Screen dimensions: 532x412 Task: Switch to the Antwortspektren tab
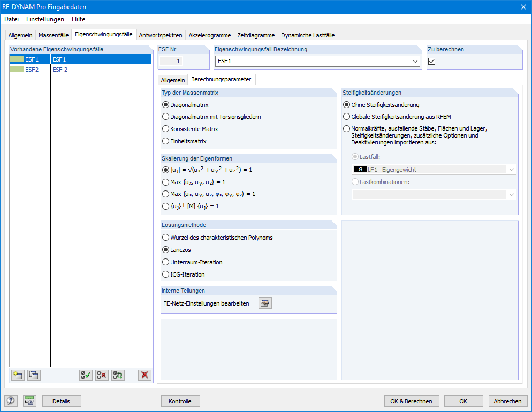[161, 35]
